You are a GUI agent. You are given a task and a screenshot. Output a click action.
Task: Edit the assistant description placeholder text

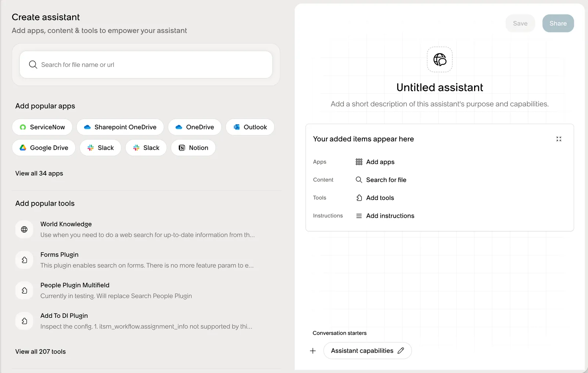pos(440,104)
